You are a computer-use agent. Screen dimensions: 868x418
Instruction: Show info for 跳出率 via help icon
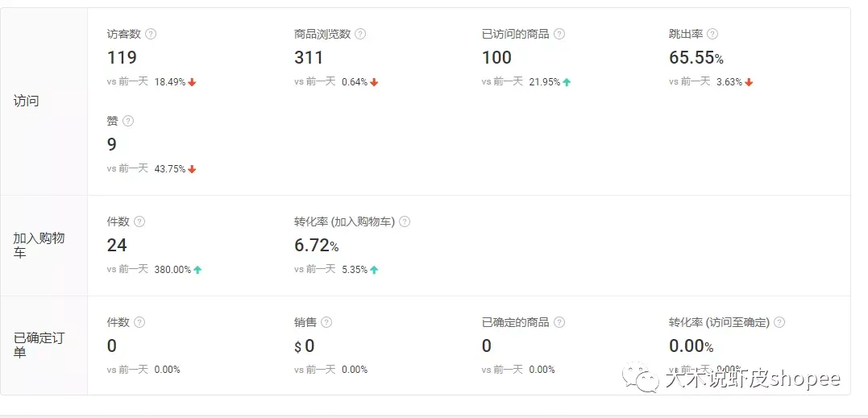[x=712, y=34]
